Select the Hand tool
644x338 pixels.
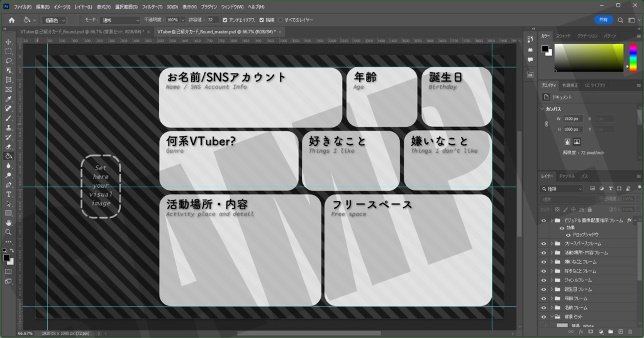pos(8,223)
